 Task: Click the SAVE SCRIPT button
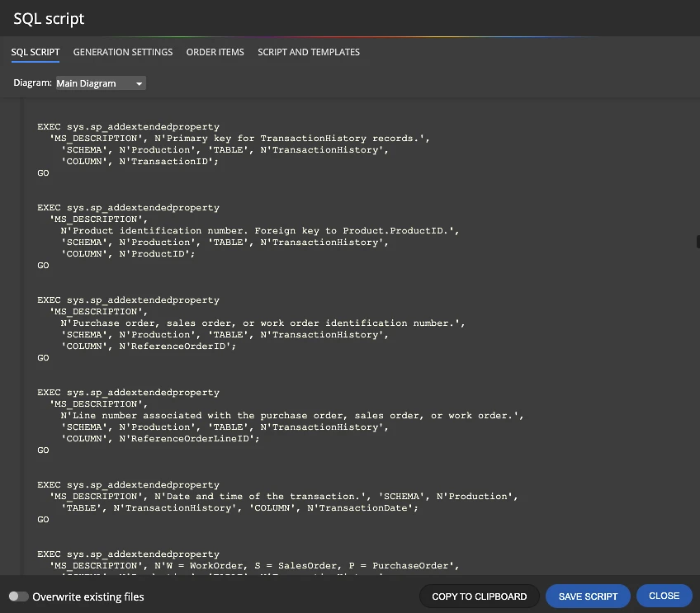(588, 596)
